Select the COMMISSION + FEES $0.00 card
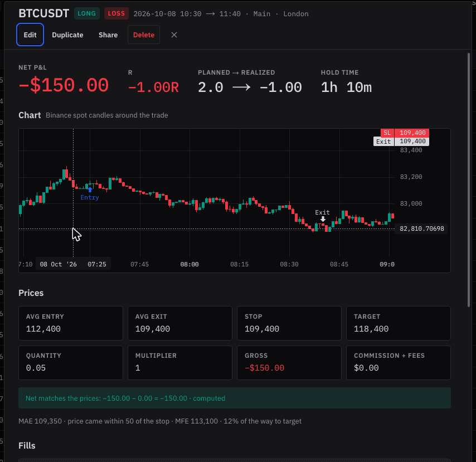The image size is (476, 462). 399,363
